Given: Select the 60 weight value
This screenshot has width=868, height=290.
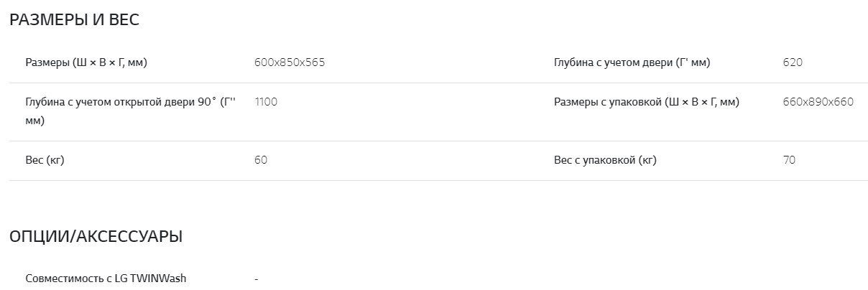Looking at the screenshot, I should click(x=261, y=160).
